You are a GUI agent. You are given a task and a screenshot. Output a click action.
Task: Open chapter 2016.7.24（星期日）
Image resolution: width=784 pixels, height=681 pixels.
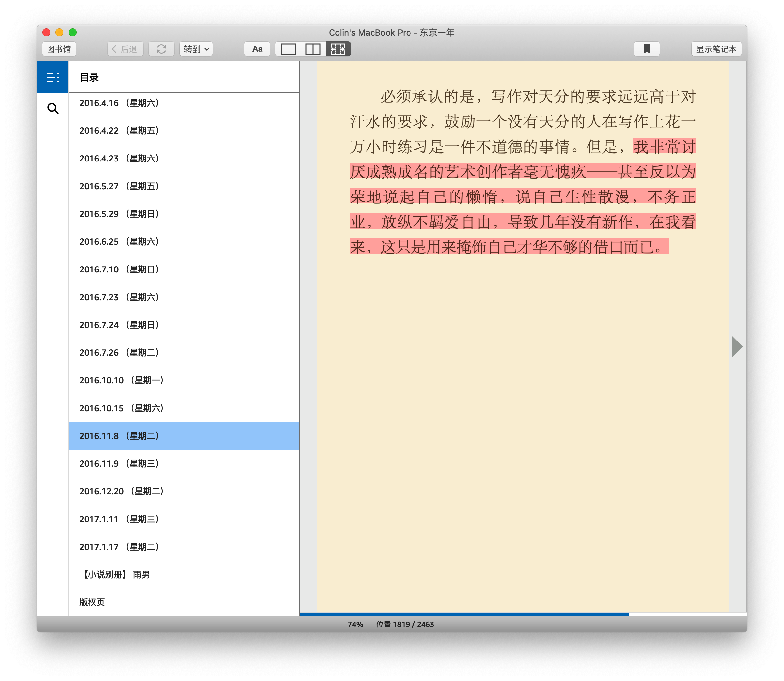pos(184,325)
